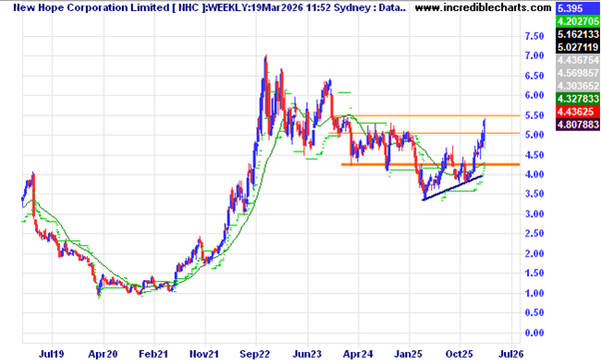
Task: Click the Oct25 date axis label
Action: pos(459,354)
